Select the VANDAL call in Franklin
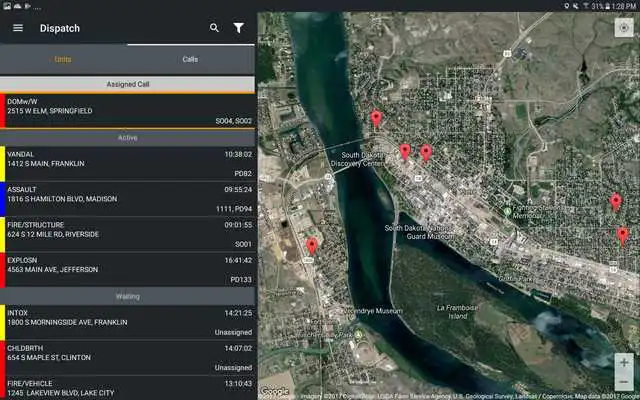The width and height of the screenshot is (640, 400). 127,163
